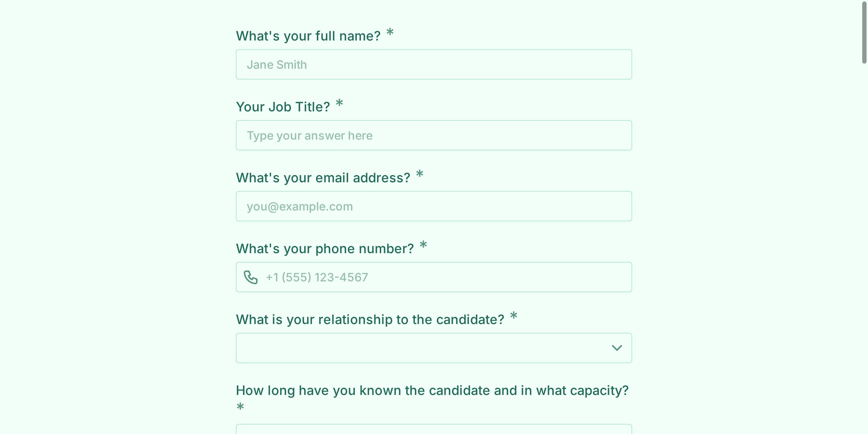Click the "How long have you known" label
Viewport: 868px width, 434px height.
(432, 391)
